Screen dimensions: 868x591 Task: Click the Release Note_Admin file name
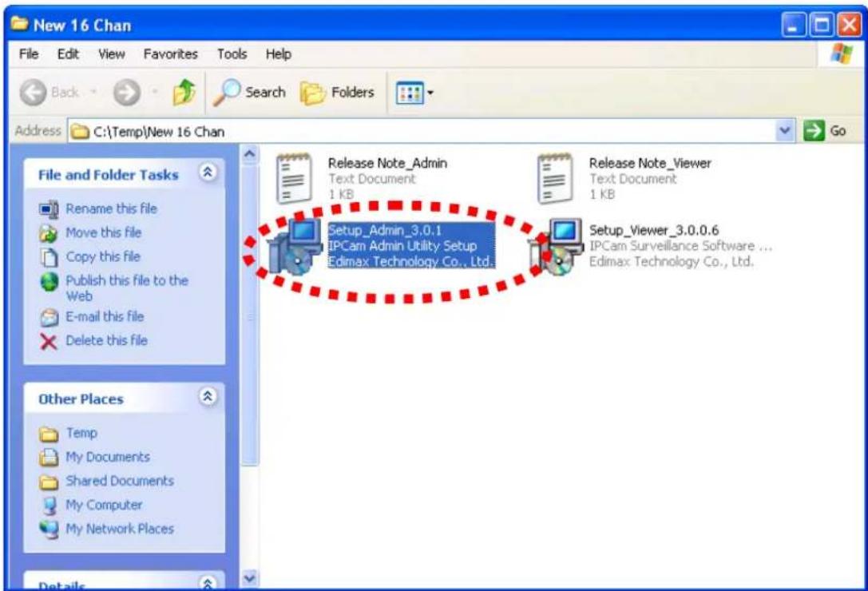pyautogui.click(x=387, y=164)
